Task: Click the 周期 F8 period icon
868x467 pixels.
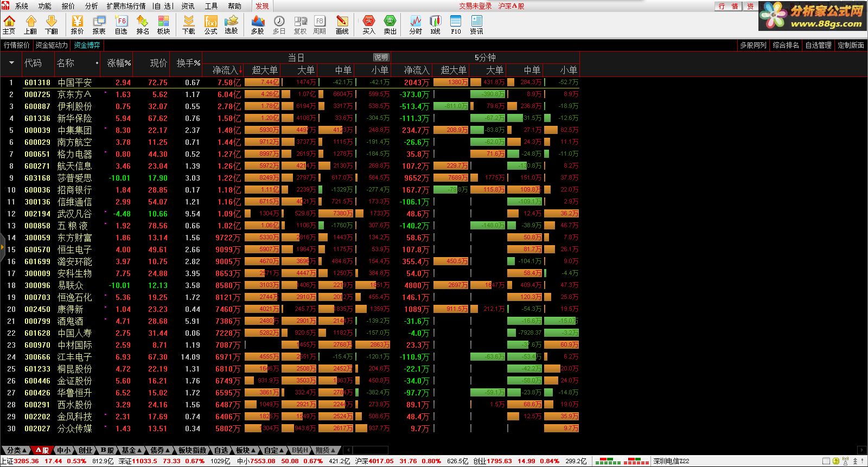Action: click(320, 25)
